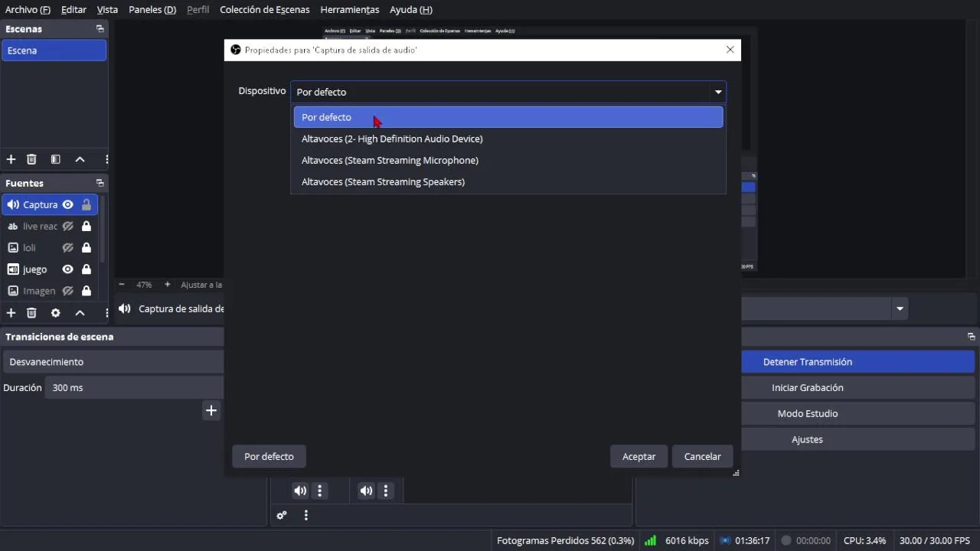Show the live reac source

67,226
